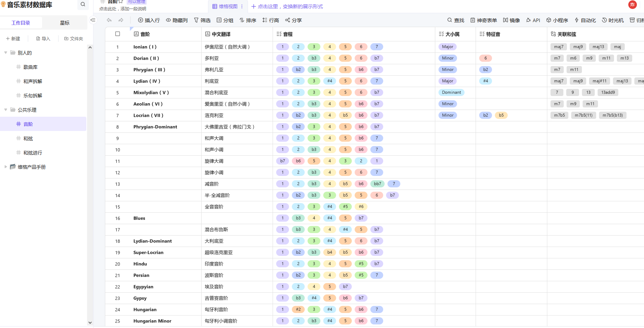Click 新建 to create a new item

point(13,39)
